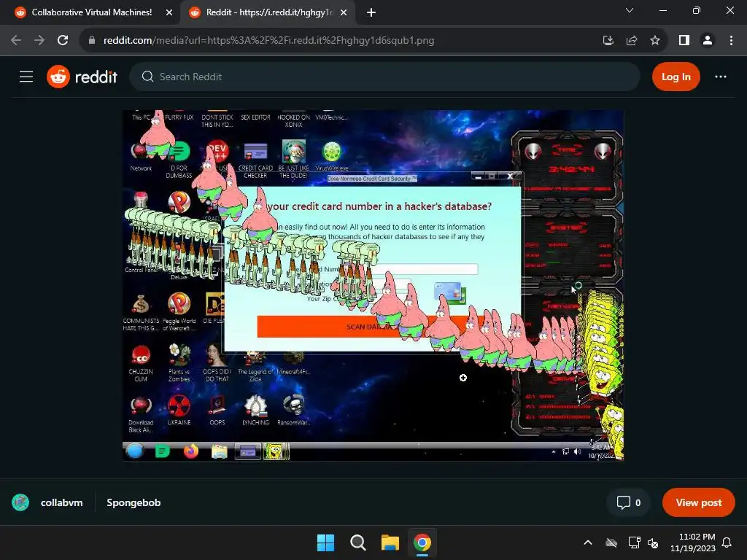Open the Windows Start menu
This screenshot has width=747, height=560.
(x=326, y=542)
